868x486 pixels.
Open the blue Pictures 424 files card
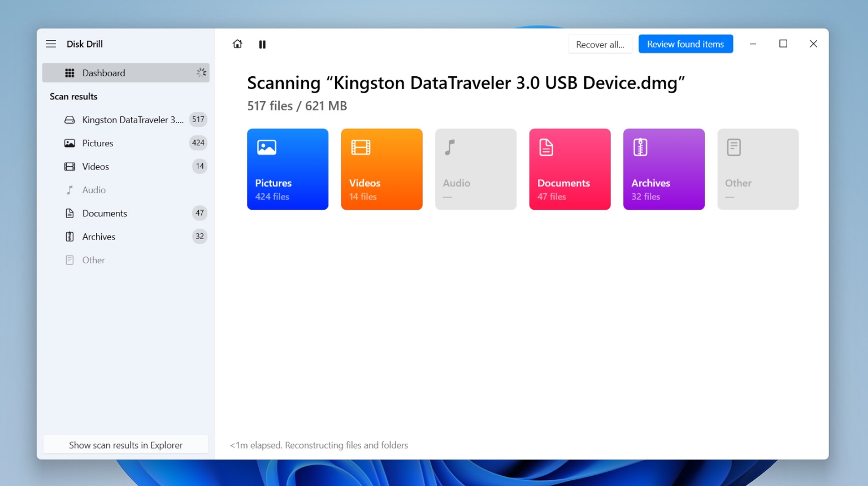click(x=288, y=169)
